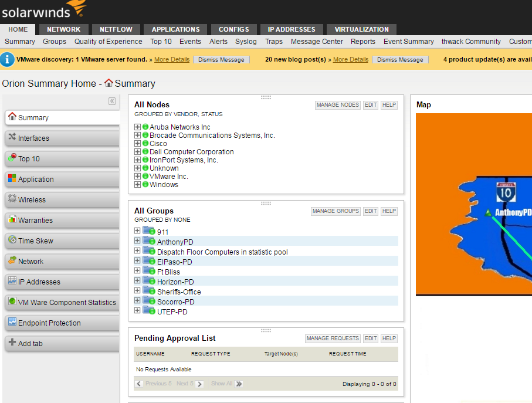Viewport: 532px width, 403px height.
Task: Expand the Dell Computer Corporation node
Action: (137, 151)
